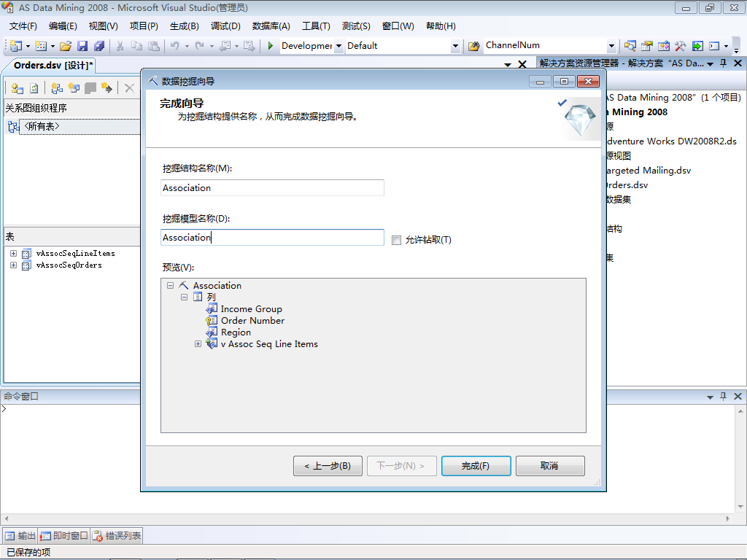This screenshot has width=747, height=560.
Task: Switch to the Orders.dsv [设计] tab
Action: (53, 65)
